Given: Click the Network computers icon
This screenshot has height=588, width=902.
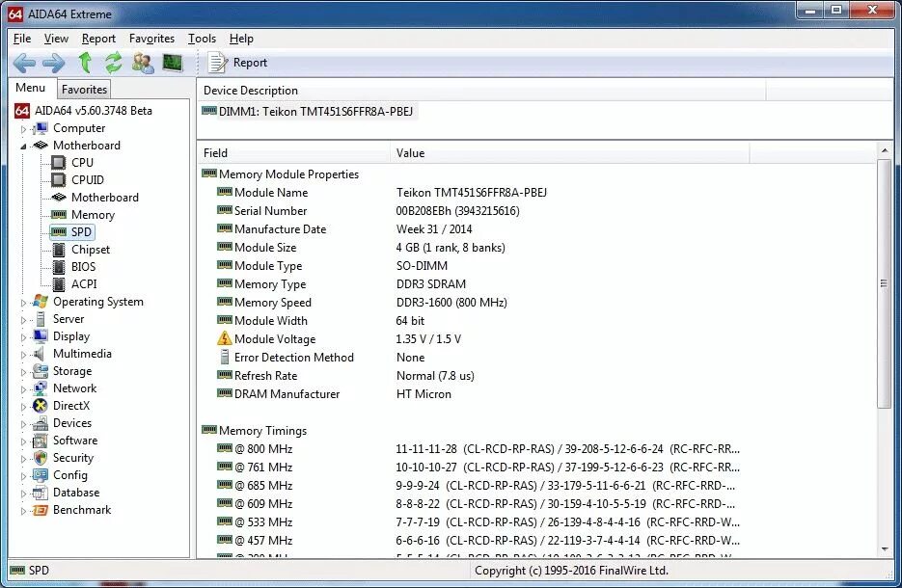Looking at the screenshot, I should click(41, 388).
